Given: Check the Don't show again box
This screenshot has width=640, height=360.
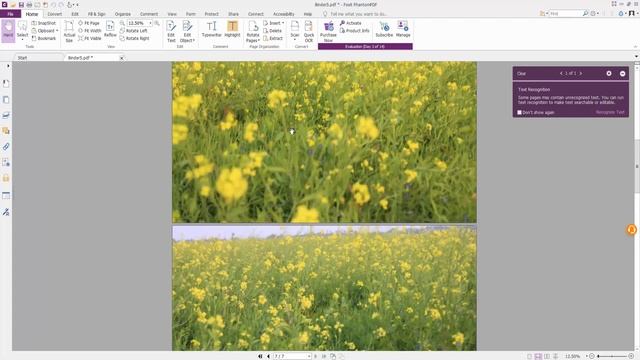Looking at the screenshot, I should coord(519,112).
